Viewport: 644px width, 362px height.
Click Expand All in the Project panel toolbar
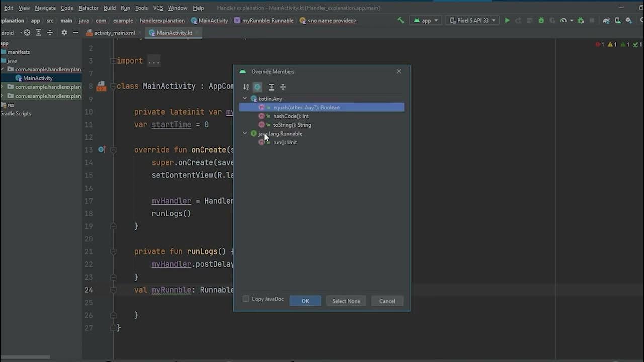click(x=38, y=32)
